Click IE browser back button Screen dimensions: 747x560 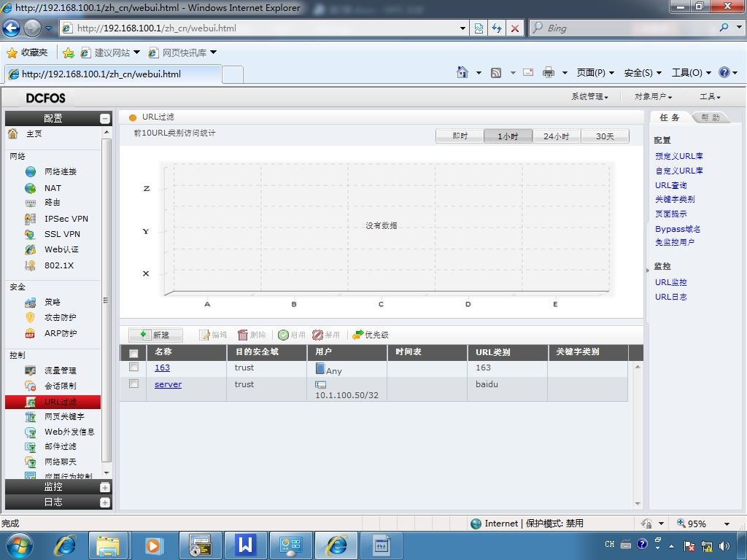click(12, 28)
